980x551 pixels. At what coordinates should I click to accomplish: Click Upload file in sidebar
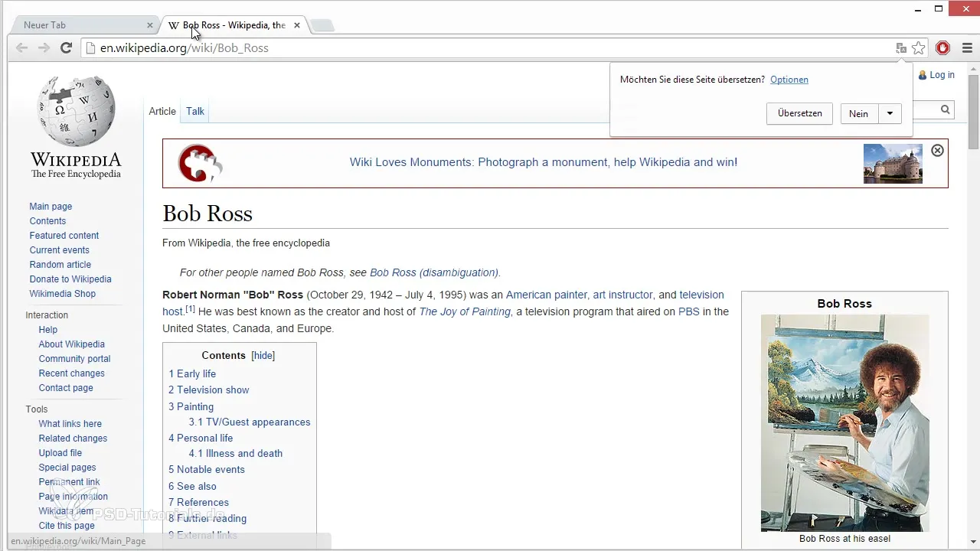point(60,453)
